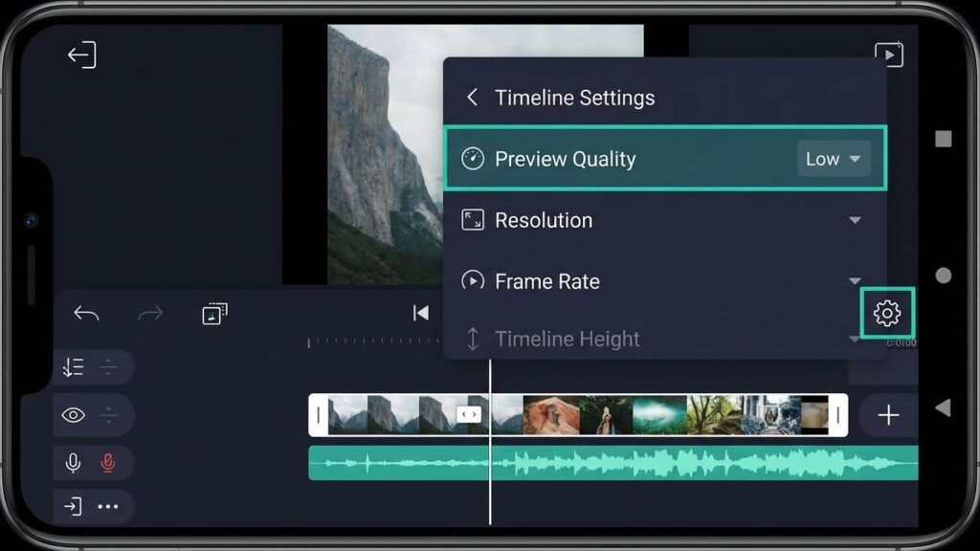Select the Timeline Height menu entry
Viewport: 980px width, 551px height.
(x=567, y=339)
